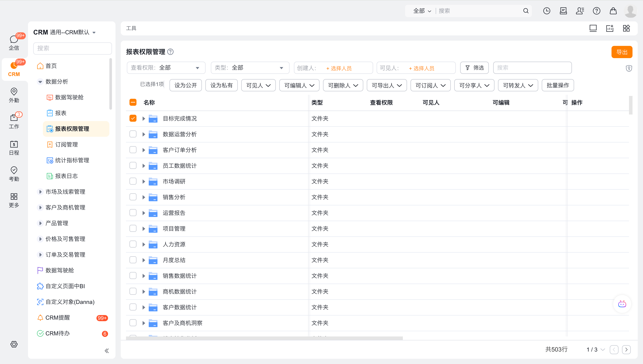Click the grid layout icon in toolbar
The width and height of the screenshot is (643, 364).
tap(626, 28)
